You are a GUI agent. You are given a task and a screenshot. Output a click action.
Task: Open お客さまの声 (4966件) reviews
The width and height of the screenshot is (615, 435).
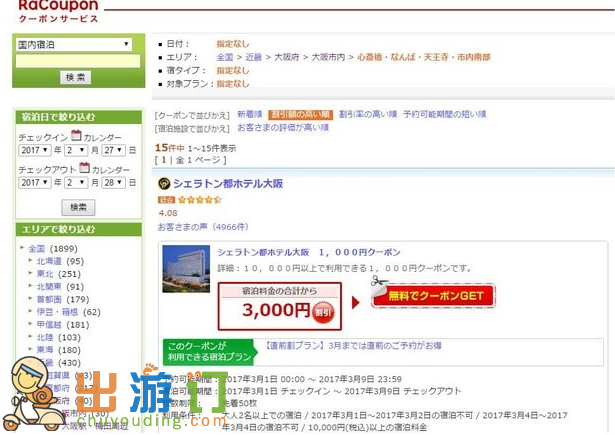point(203,227)
